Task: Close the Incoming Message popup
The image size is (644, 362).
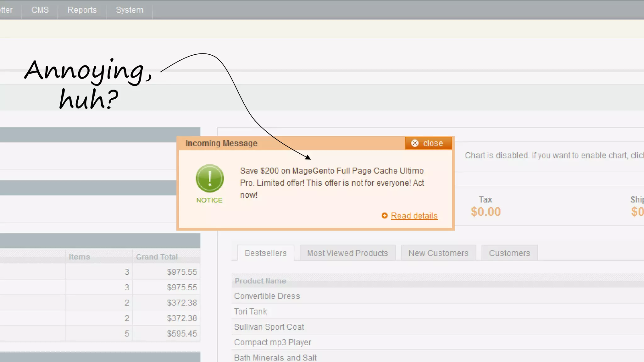Action: click(429, 143)
